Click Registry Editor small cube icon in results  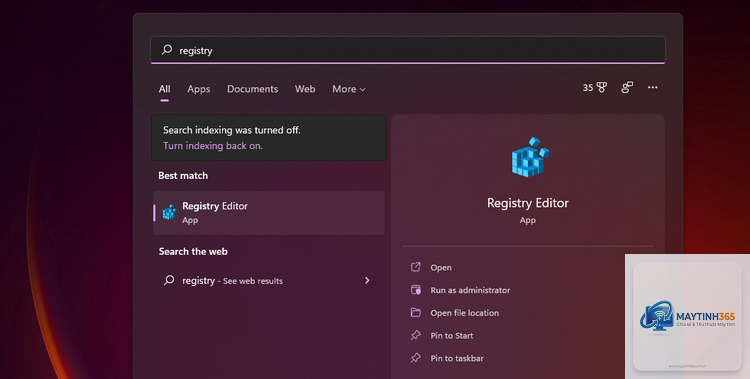coord(169,212)
